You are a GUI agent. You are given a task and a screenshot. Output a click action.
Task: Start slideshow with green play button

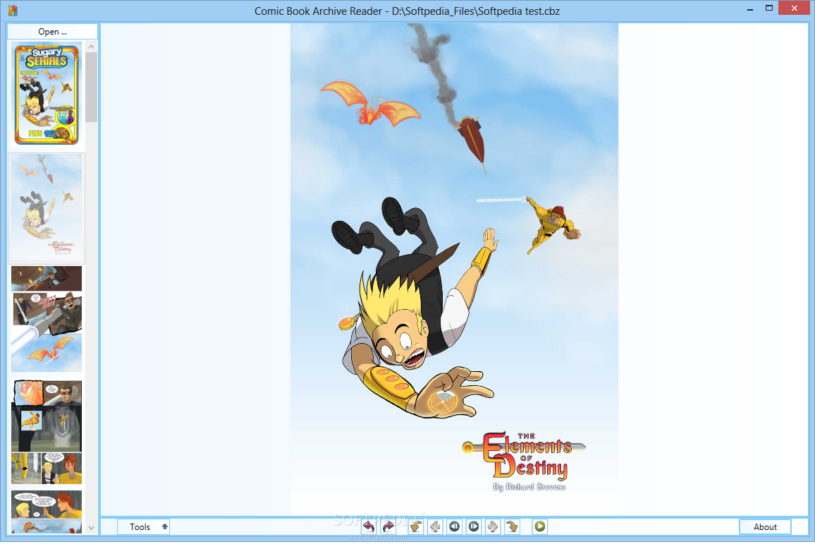click(x=540, y=527)
